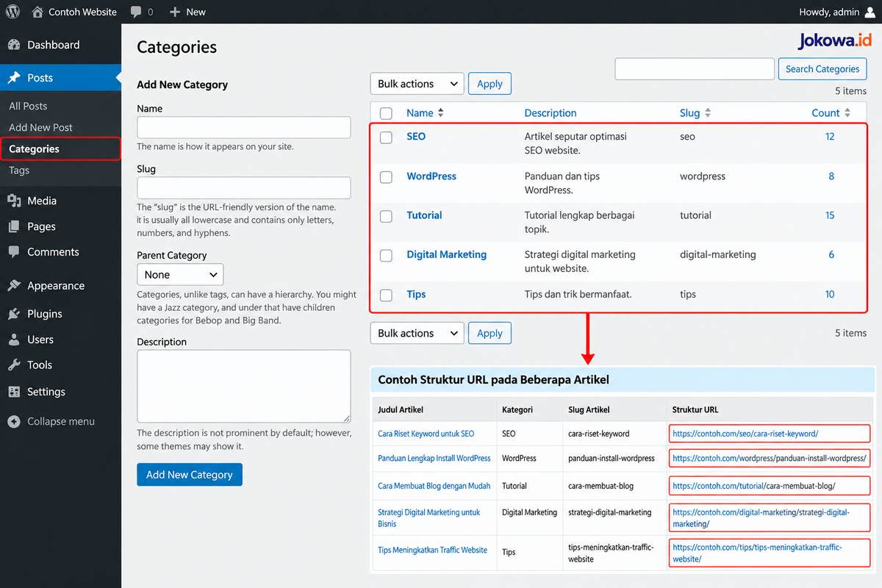Click the Dashboard gauge icon
Image resolution: width=882 pixels, height=588 pixels.
(x=14, y=45)
